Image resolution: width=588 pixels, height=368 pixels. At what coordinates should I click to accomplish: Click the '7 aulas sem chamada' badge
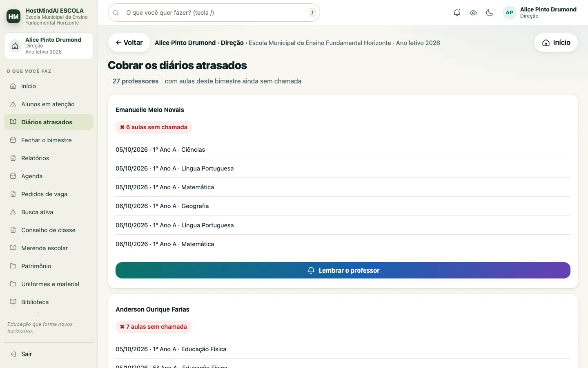[x=154, y=327]
